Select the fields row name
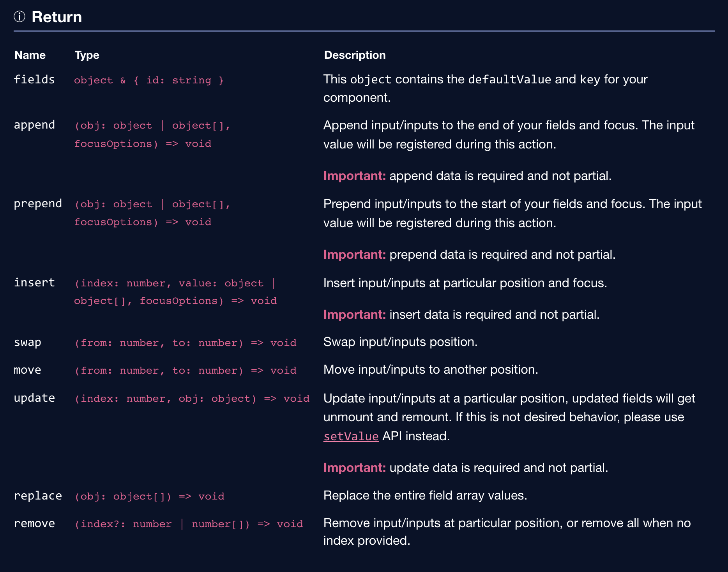Screen dimensions: 728x572 click(34, 79)
